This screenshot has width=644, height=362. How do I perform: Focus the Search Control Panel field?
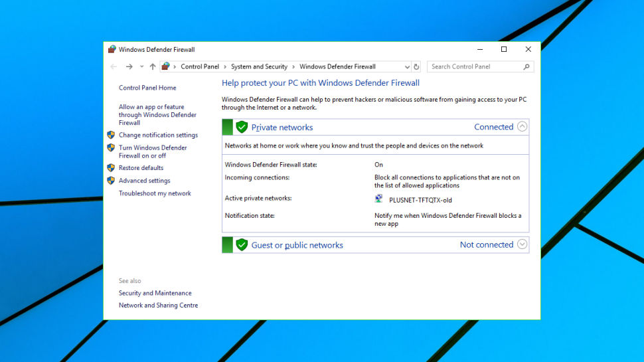click(x=481, y=66)
